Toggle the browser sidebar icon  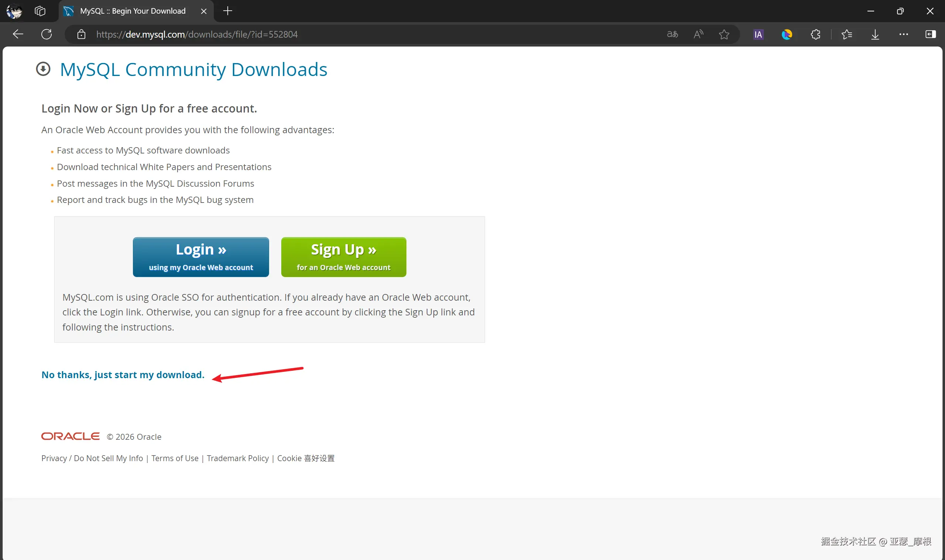click(x=930, y=34)
